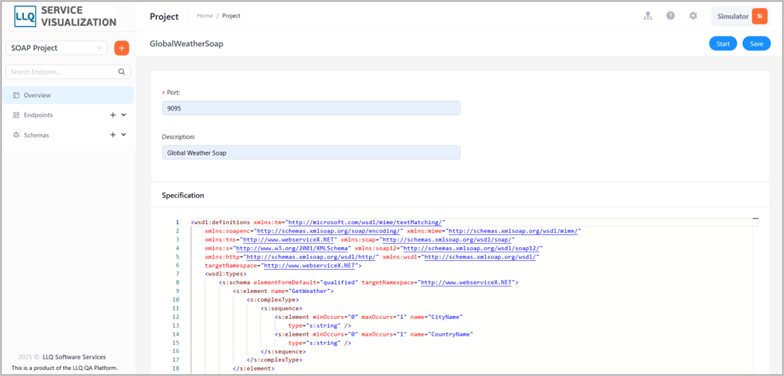Click the Overview item icon in sidebar
Image resolution: width=784 pixels, height=376 pixels.
tap(16, 95)
